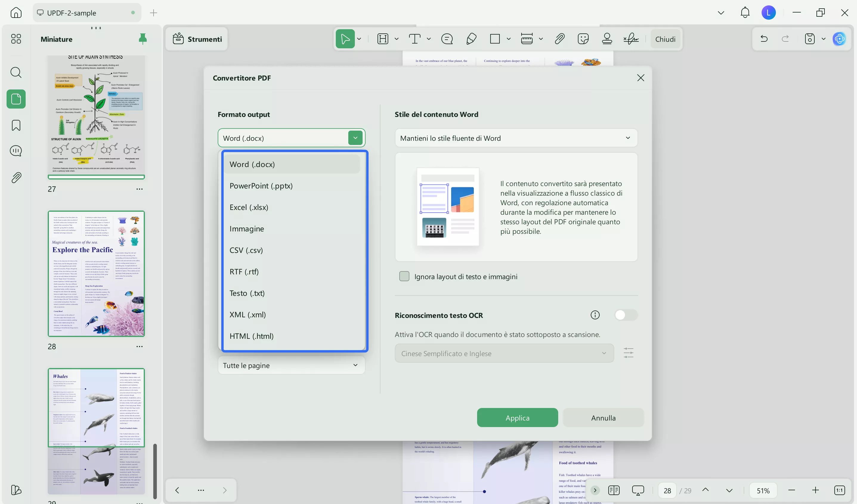Open the Strumenti menu
857x504 pixels.
(197, 39)
